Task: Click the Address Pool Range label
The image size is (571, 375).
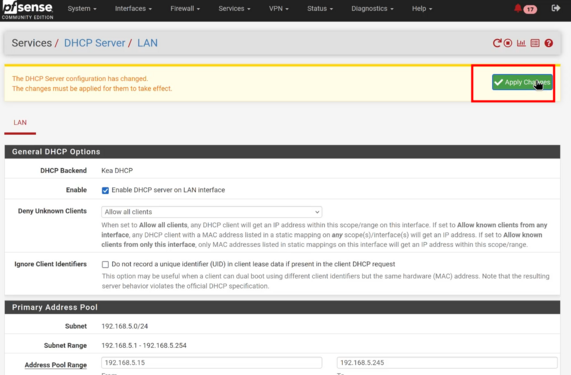Action: [x=56, y=365]
